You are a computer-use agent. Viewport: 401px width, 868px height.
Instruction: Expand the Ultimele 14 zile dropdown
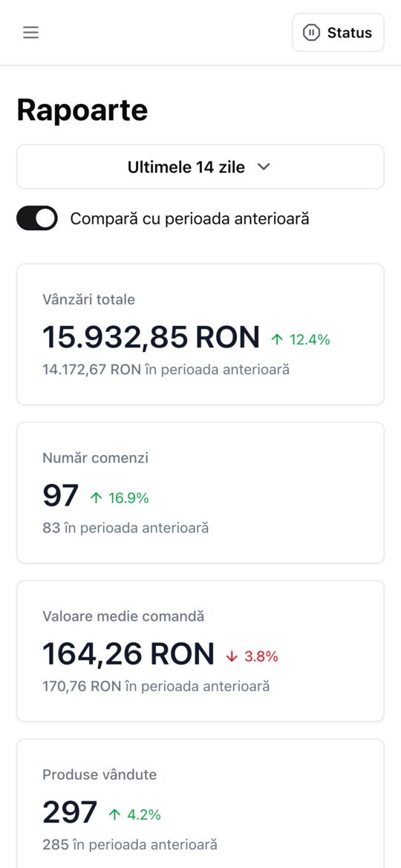coord(200,166)
